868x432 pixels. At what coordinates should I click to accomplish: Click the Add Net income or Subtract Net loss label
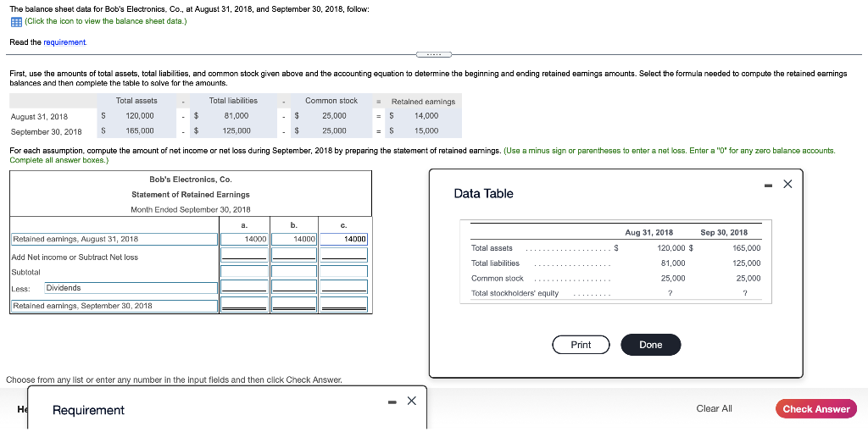tap(75, 258)
